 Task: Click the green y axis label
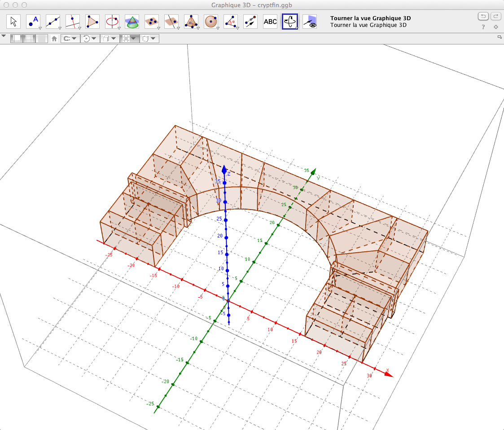tap(318, 178)
